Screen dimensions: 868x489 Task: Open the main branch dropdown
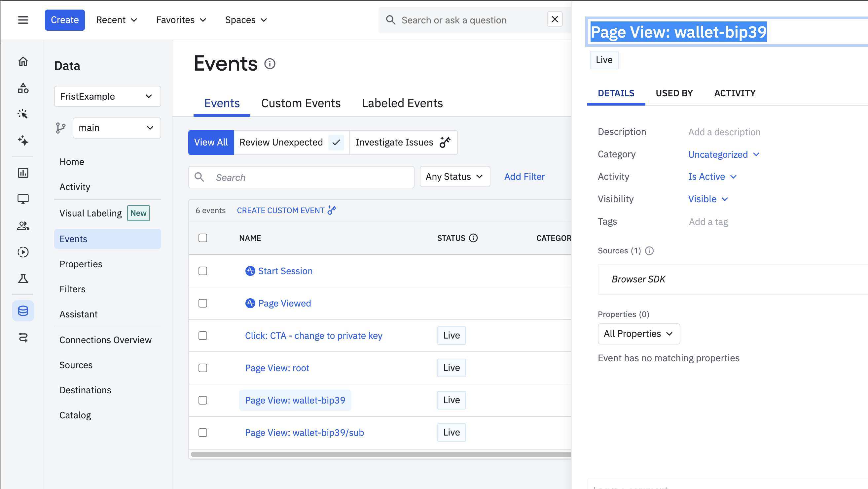pos(117,128)
